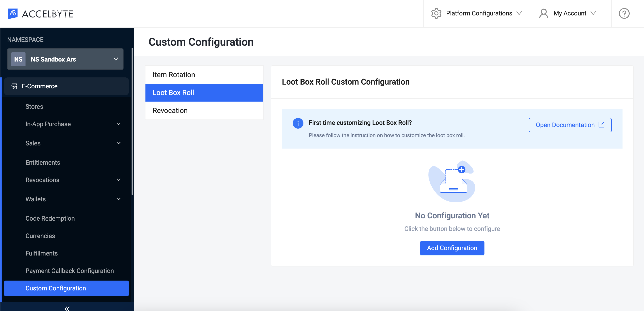Viewport: 644px width, 311px height.
Task: Open the Platform Configurations menu
Action: (x=478, y=13)
